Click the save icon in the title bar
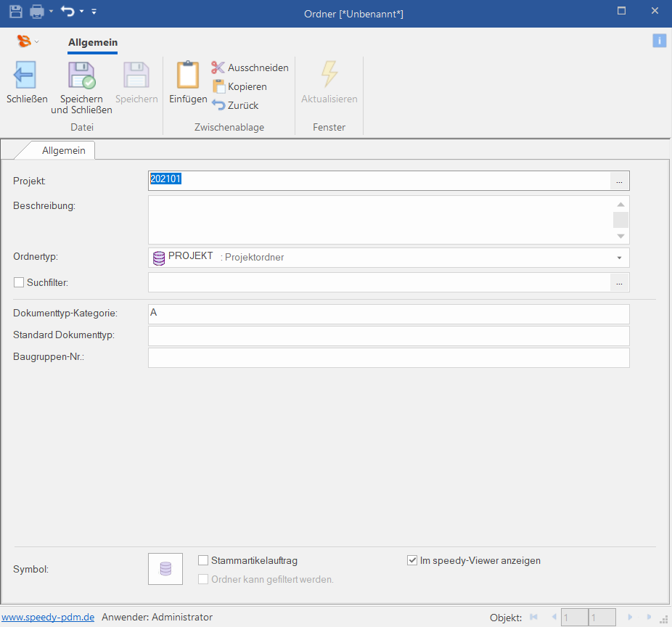672x627 pixels. 15,11
